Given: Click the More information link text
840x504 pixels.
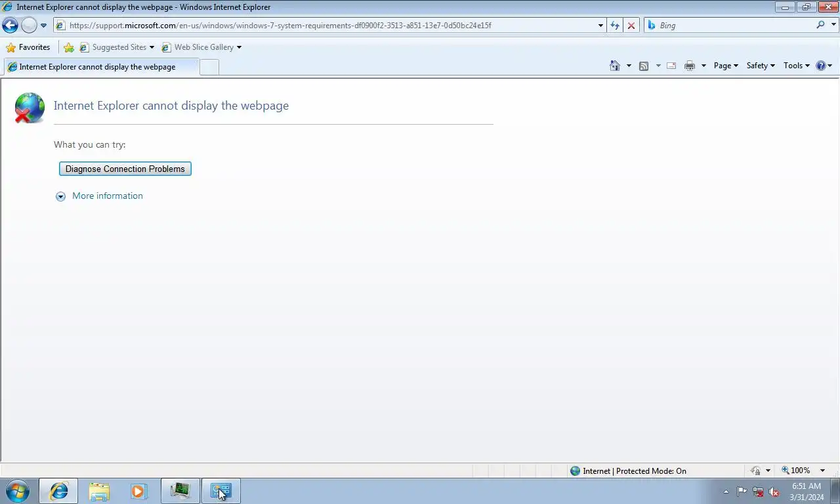Looking at the screenshot, I should point(108,196).
